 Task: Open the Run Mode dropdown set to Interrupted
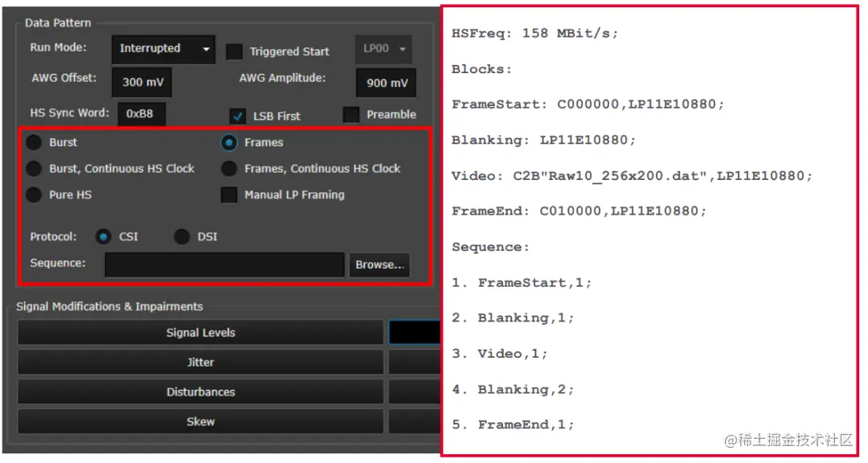pos(163,49)
